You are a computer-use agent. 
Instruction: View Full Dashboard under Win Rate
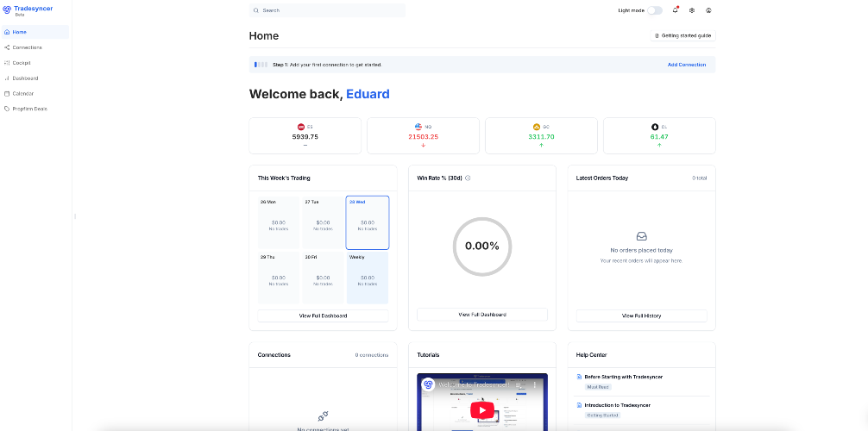[482, 315]
